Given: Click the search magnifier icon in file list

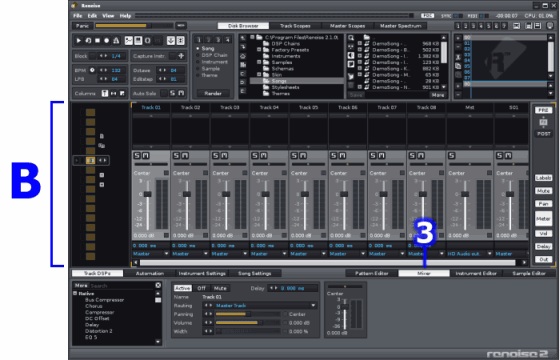Looking at the screenshot, I should click(x=351, y=38).
